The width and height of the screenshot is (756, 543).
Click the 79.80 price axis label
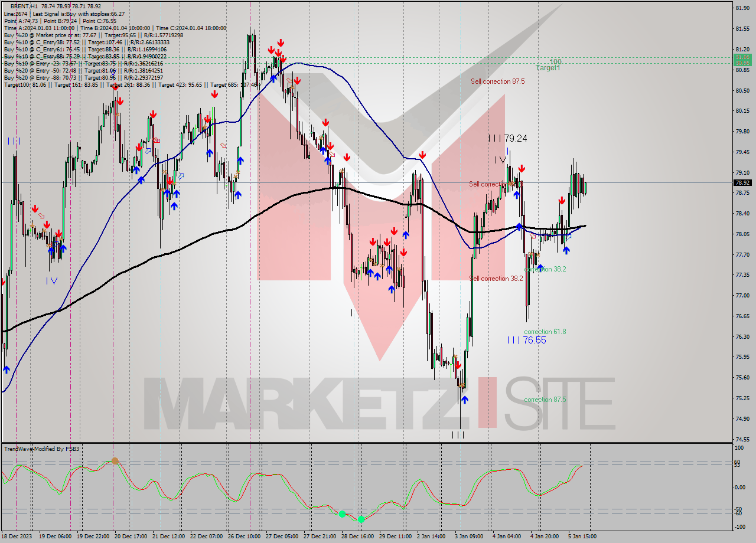pyautogui.click(x=742, y=131)
